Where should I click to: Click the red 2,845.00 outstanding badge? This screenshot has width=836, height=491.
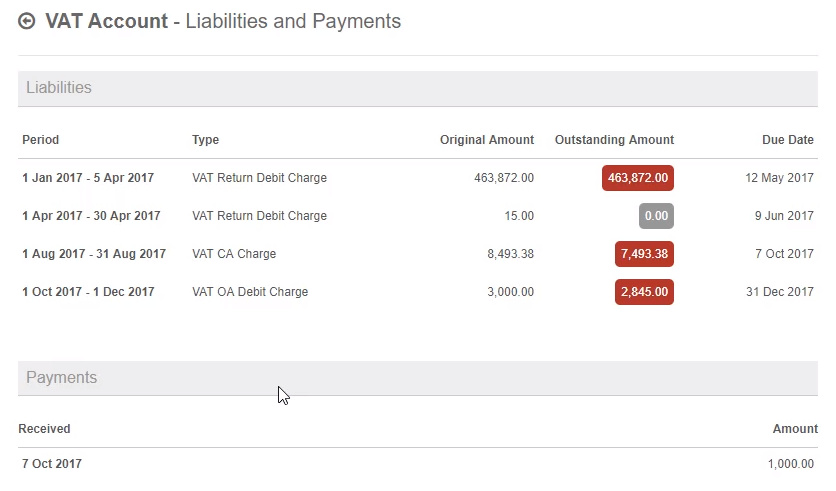644,292
